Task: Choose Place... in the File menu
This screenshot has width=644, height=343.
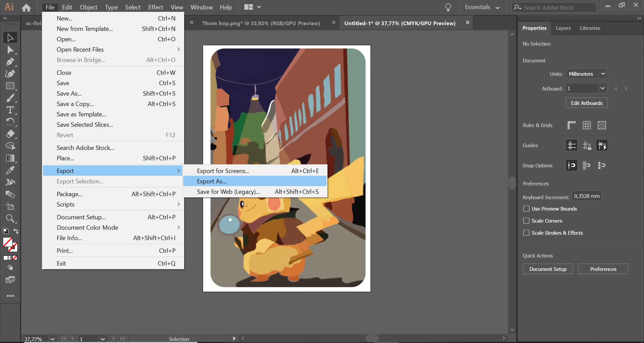Action: (x=113, y=158)
